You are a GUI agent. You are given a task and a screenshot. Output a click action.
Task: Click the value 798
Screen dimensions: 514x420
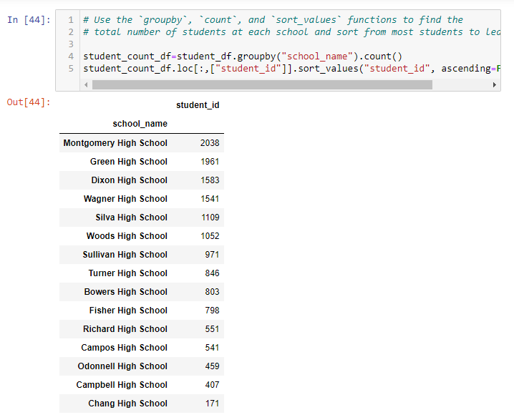pos(212,311)
